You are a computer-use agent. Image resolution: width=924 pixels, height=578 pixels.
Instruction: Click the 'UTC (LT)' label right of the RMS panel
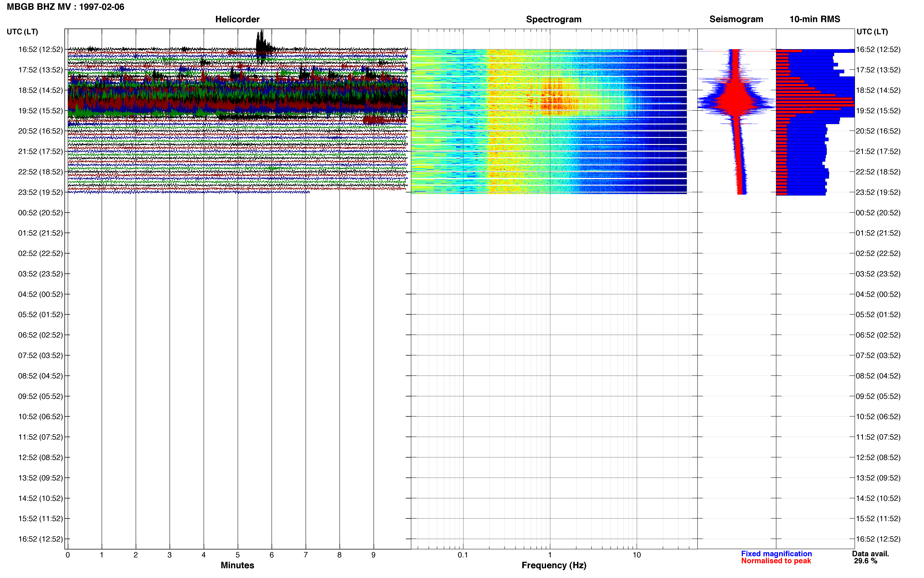pos(872,32)
